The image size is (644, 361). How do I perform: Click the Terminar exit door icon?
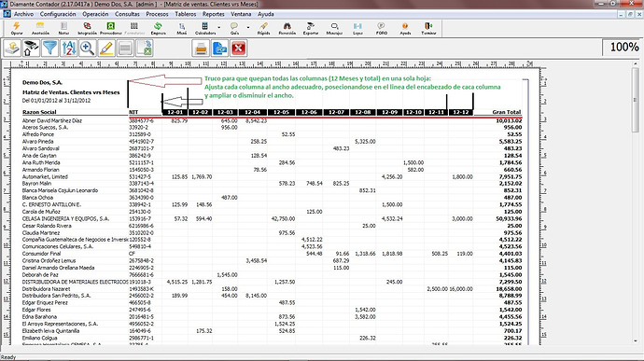428,28
